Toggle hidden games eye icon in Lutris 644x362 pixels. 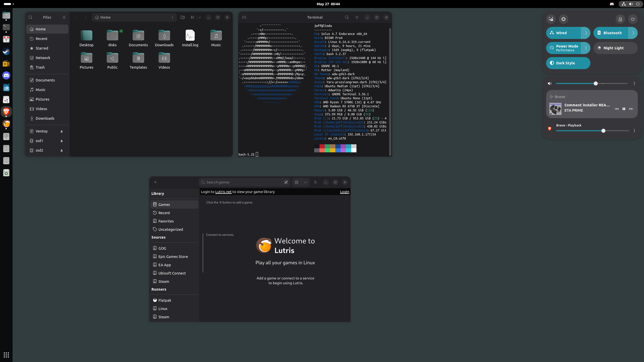click(x=286, y=182)
